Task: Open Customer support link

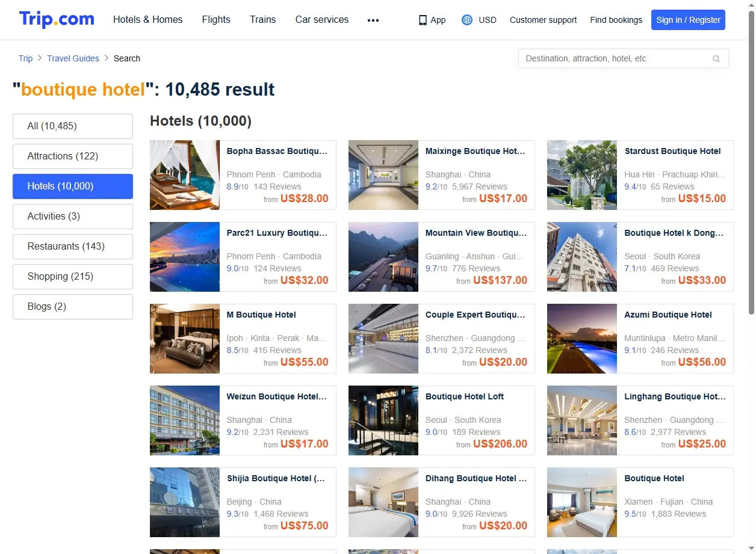Action: (543, 20)
